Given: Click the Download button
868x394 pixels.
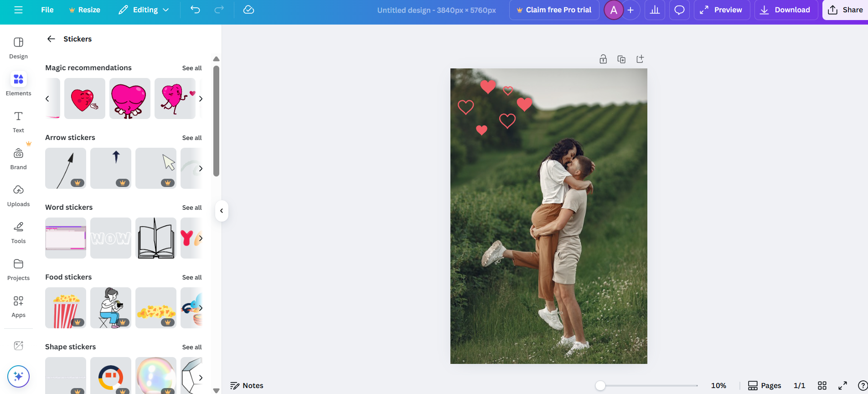Looking at the screenshot, I should pos(785,10).
